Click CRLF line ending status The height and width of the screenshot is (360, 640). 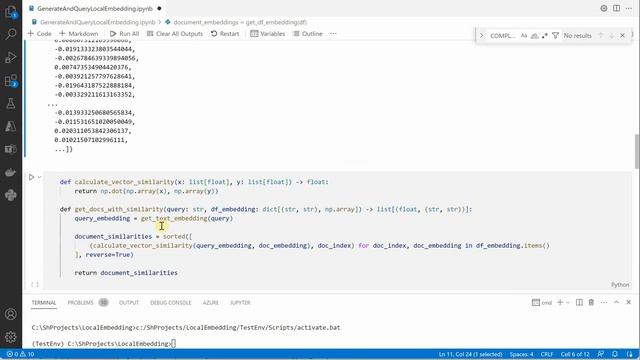pos(547,354)
